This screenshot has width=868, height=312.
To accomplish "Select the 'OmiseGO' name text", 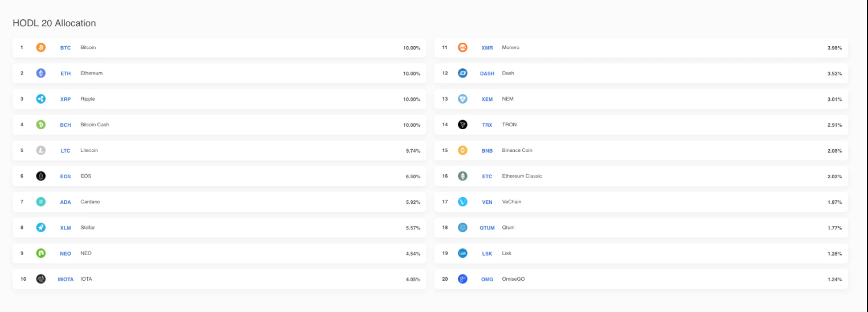I will [x=513, y=279].
